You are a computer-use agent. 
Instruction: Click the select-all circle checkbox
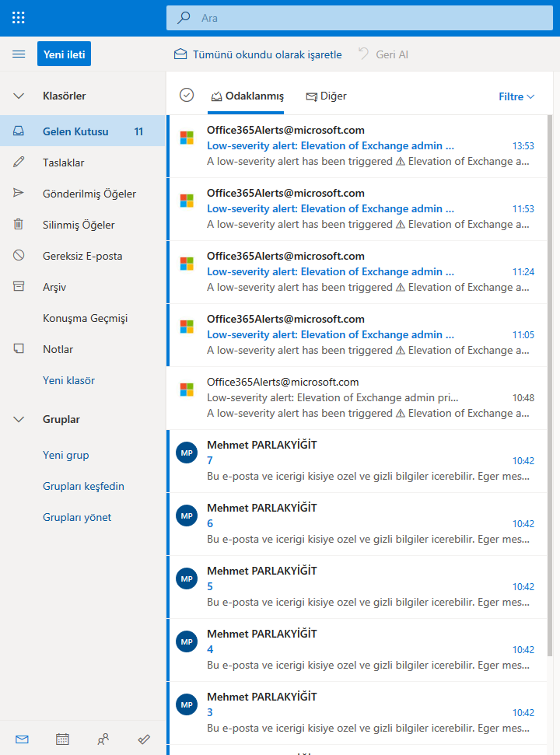(x=186, y=95)
